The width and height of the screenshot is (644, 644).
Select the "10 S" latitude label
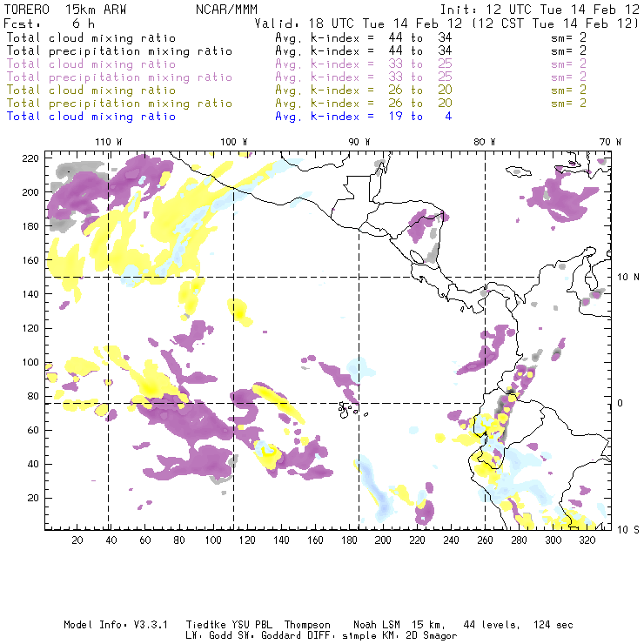tap(628, 530)
